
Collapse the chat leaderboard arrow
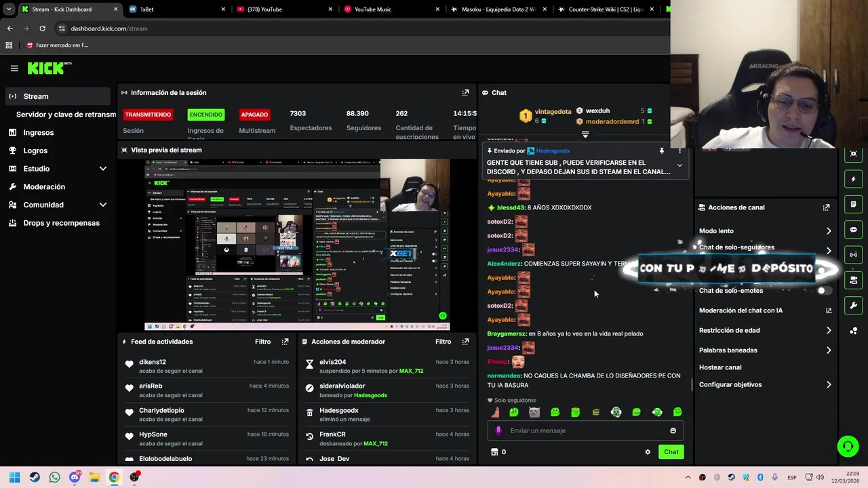pyautogui.click(x=585, y=134)
